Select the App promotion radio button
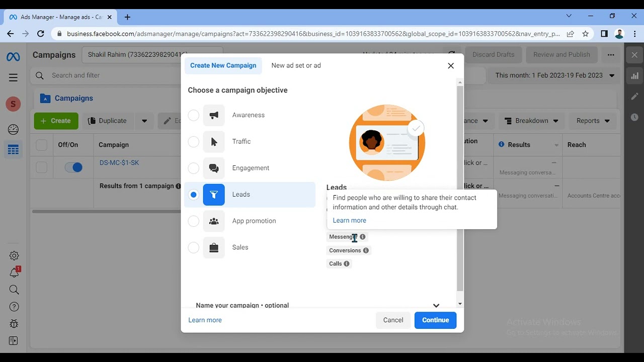Viewport: 644px width, 362px height. tap(194, 221)
